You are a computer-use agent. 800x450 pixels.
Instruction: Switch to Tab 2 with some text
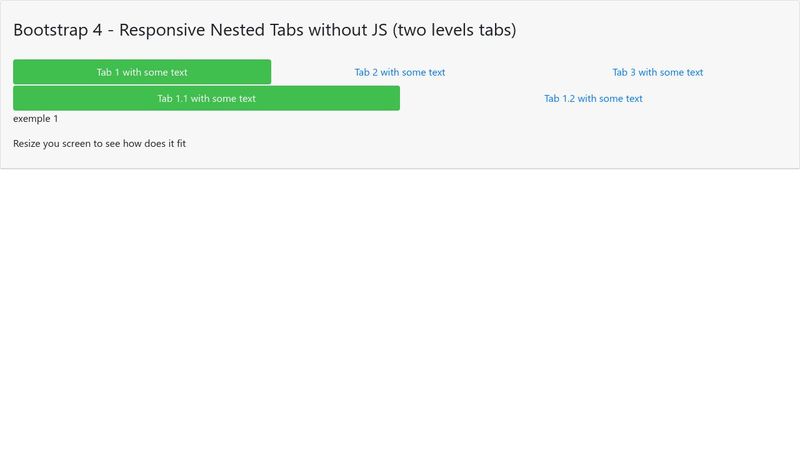point(400,72)
